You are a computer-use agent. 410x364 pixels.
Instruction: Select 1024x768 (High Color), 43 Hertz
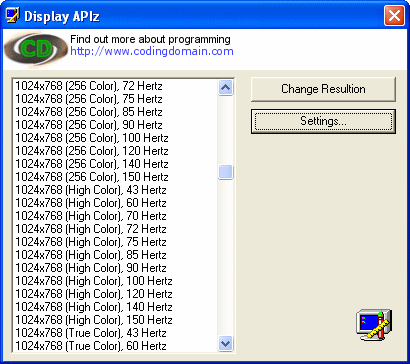click(115, 190)
